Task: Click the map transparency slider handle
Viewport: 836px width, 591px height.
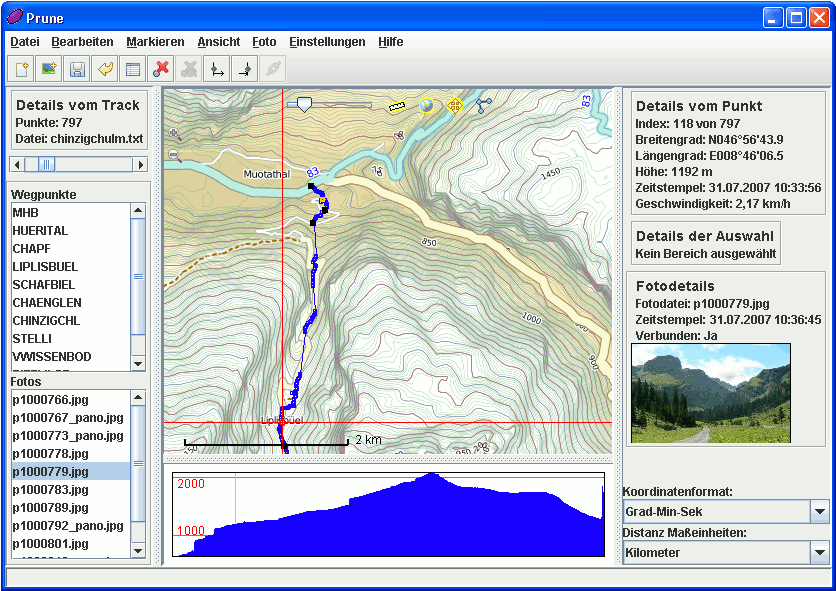Action: [304, 103]
